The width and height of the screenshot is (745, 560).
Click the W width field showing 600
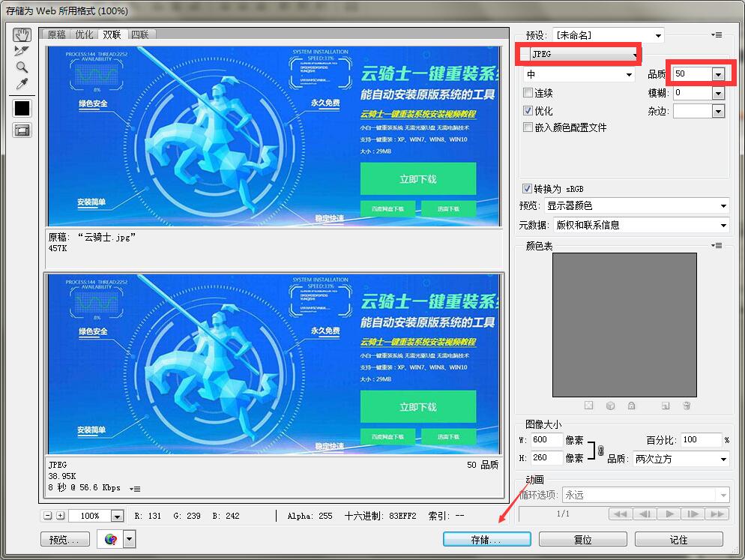546,440
